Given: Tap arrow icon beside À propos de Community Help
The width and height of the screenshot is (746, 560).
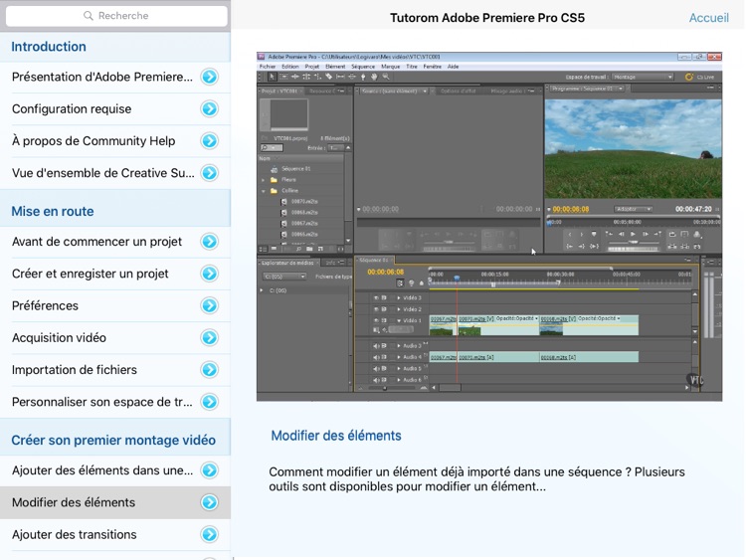Looking at the screenshot, I should pos(209,141).
